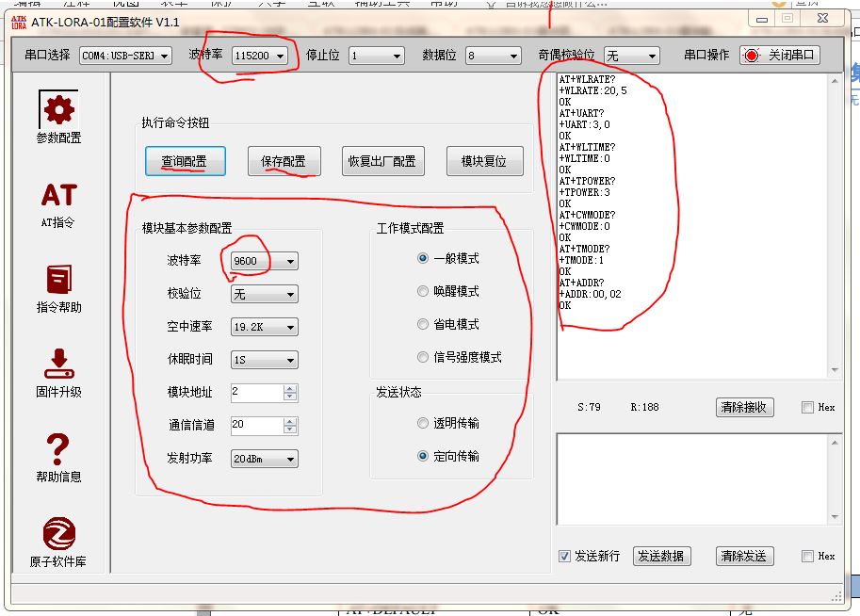Open the 校验位 dropdown
This screenshot has height=616, width=860.
(x=265, y=294)
